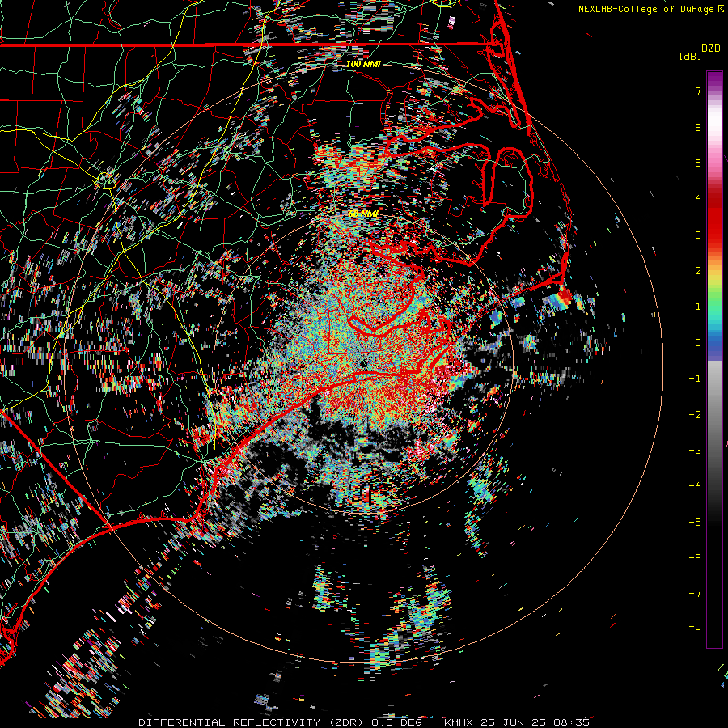
Task: Click the -3 value on the color scale
Action: pos(695,450)
